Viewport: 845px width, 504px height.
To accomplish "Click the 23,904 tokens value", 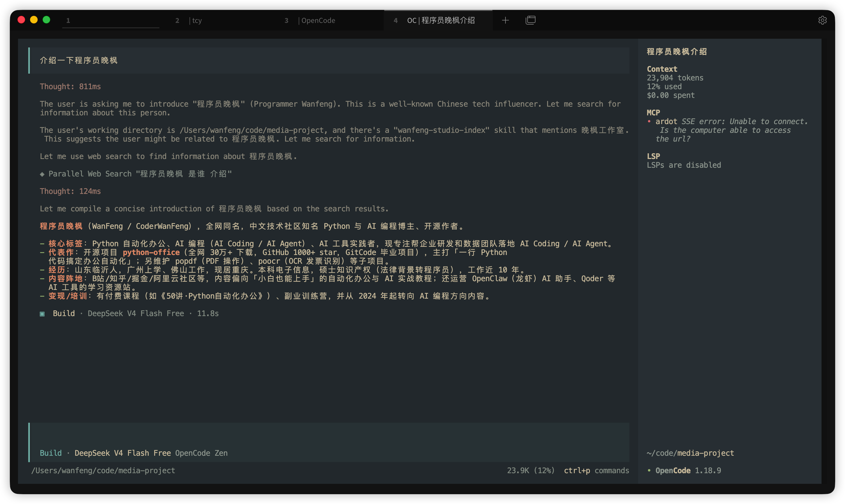I will (675, 78).
